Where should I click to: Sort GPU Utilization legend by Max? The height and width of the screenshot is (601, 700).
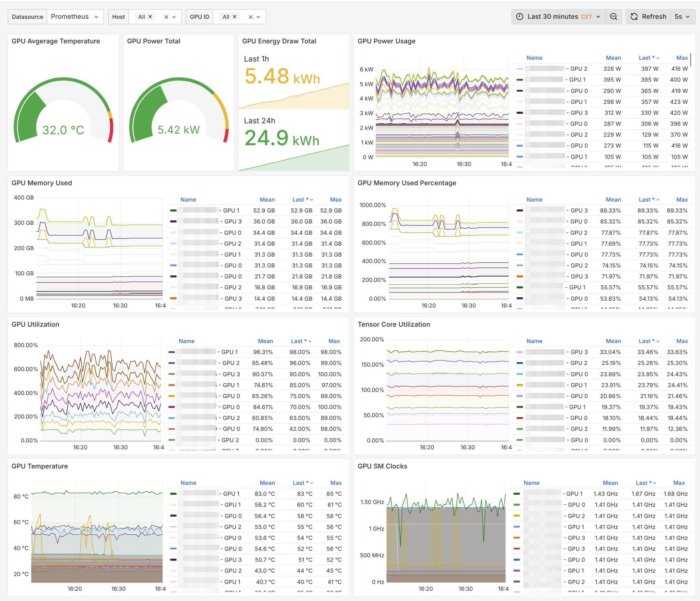pos(334,341)
